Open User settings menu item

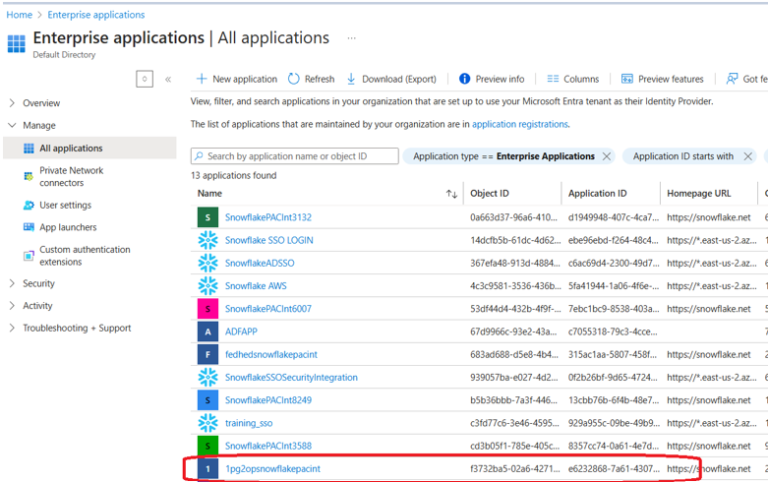(x=65, y=205)
